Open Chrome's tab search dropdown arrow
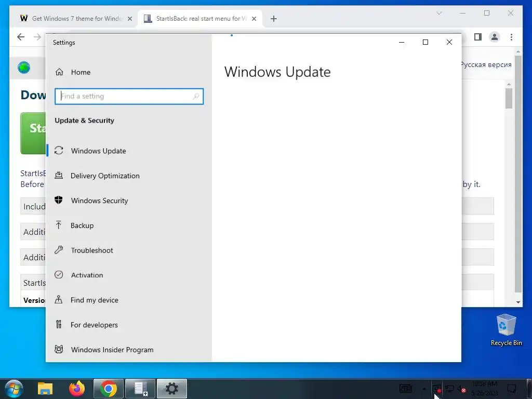532x399 pixels. click(438, 13)
